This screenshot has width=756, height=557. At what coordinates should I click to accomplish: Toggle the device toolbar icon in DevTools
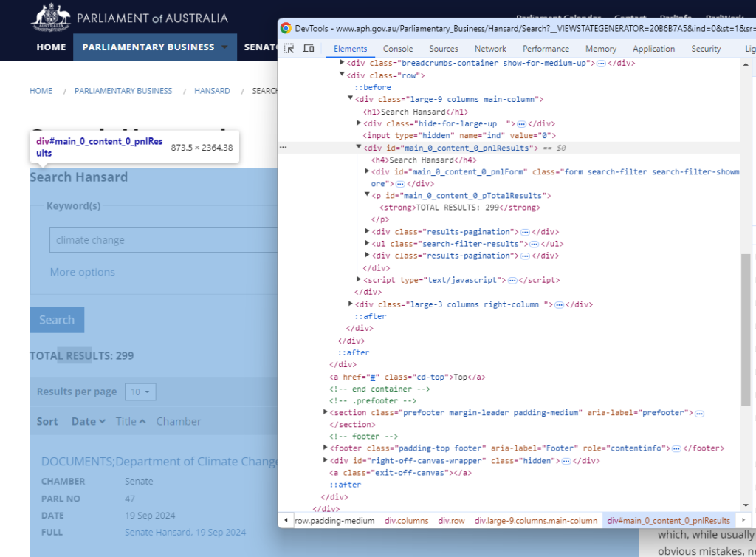(x=309, y=49)
